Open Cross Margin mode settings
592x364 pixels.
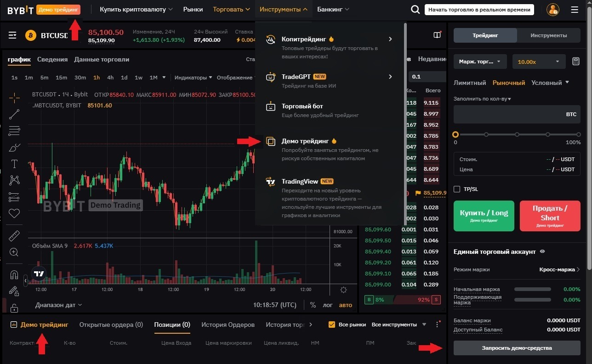pos(559,269)
